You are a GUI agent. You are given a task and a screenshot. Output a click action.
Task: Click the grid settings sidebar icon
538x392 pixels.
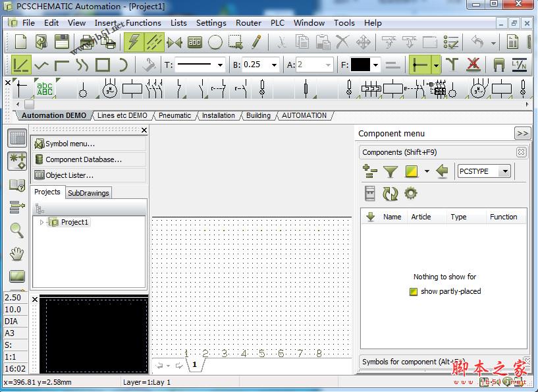coord(17,138)
